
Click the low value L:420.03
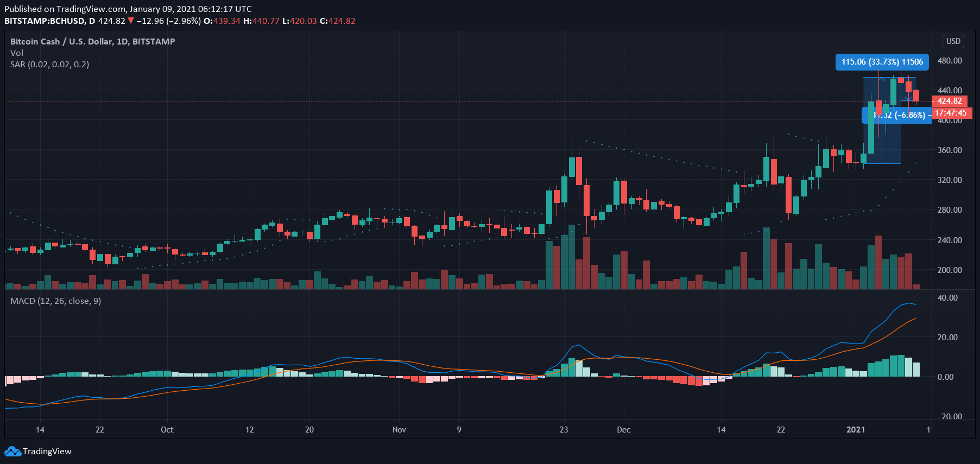[300, 21]
